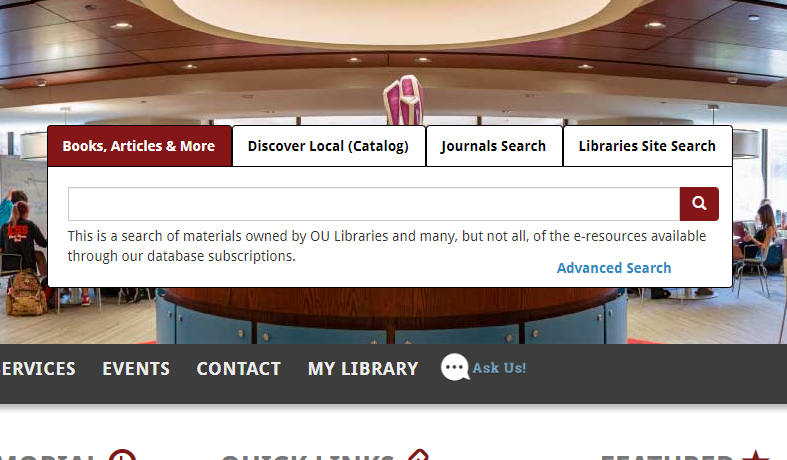Open the Journals Search tab
This screenshot has width=787, height=460.
494,146
